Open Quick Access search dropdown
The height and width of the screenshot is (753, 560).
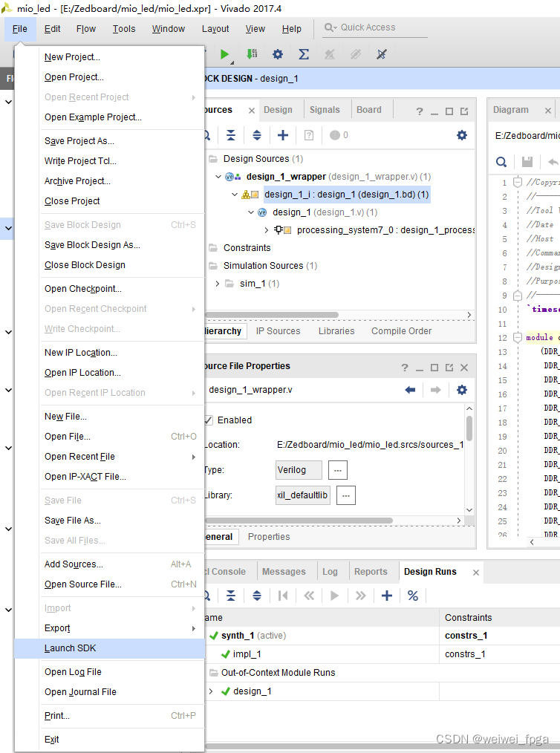coord(331,27)
